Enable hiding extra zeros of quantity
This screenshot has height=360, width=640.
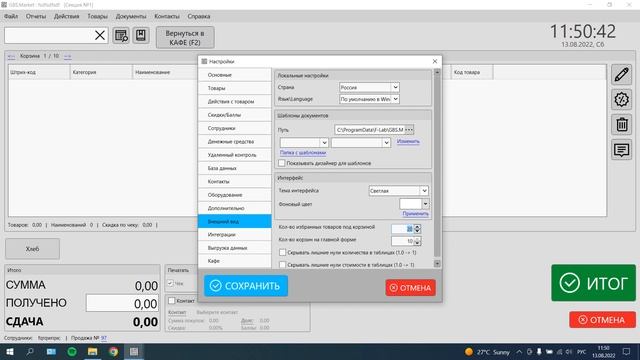click(282, 253)
